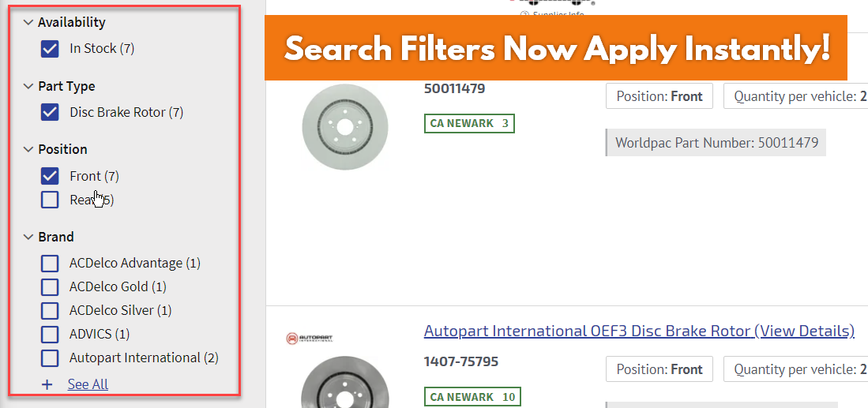This screenshot has height=408, width=868.
Task: Click the Supplier Info link
Action: (x=553, y=14)
